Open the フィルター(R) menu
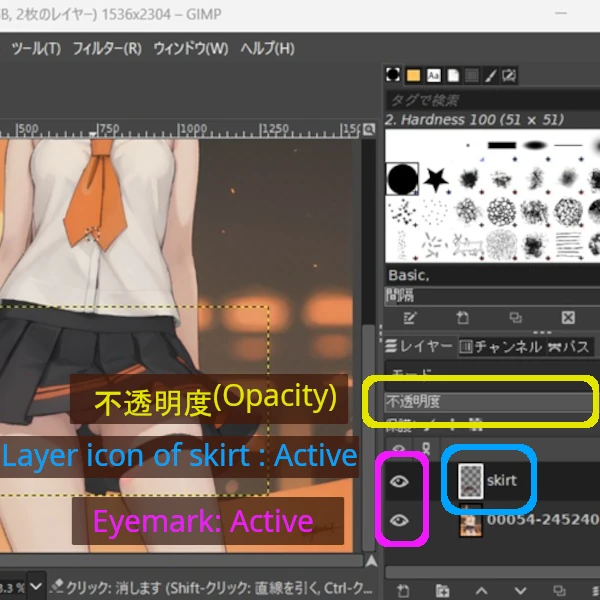Image resolution: width=600 pixels, height=600 pixels. point(107,49)
